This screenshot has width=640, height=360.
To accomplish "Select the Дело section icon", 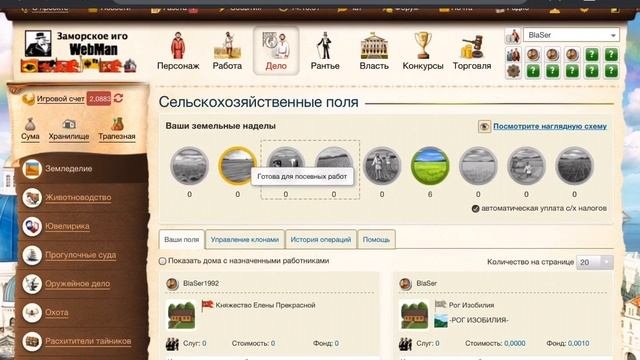I will [276, 46].
